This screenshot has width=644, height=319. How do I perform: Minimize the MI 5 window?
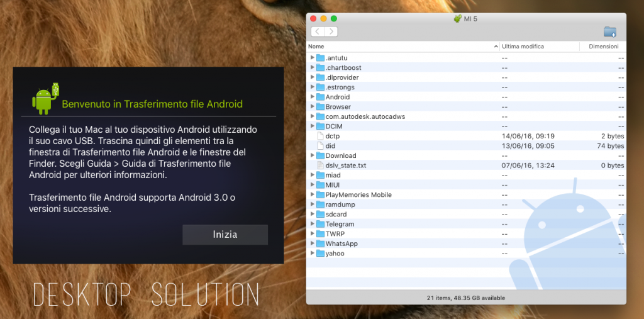323,18
